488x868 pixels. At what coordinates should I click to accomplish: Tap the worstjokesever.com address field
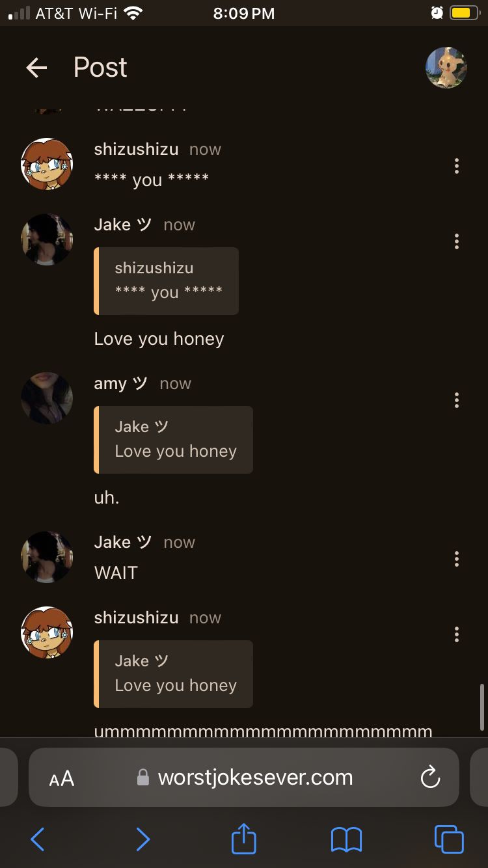click(x=244, y=777)
